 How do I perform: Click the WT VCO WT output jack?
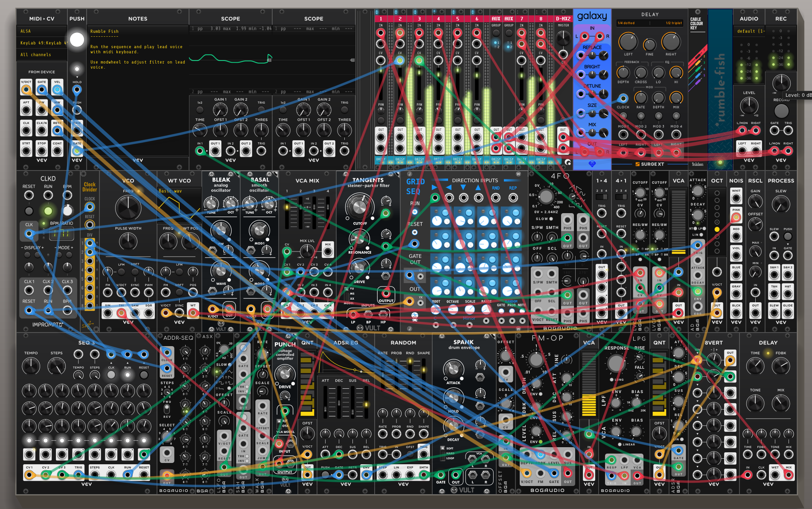[x=193, y=313]
